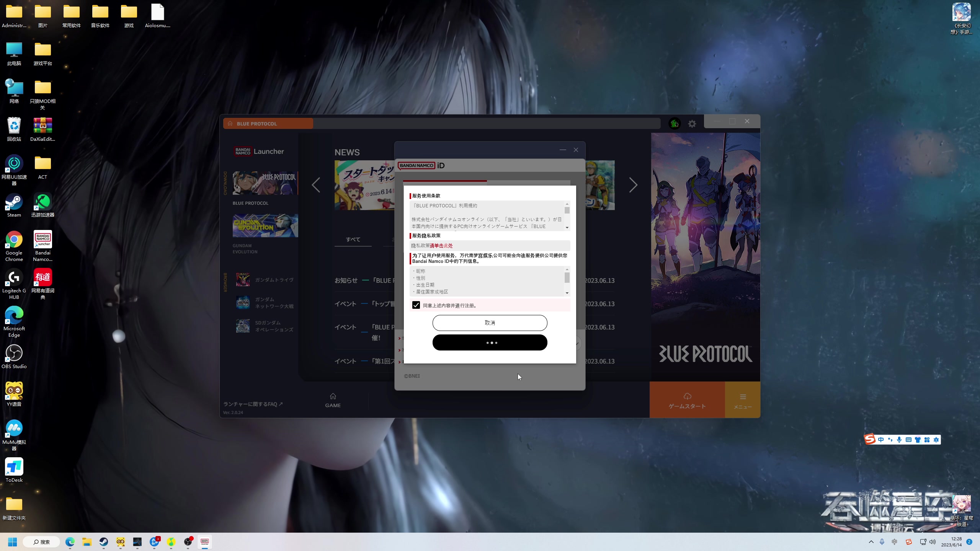980x551 pixels.
Task: Open Microsoft Edge desktop shortcut
Action: [x=14, y=322]
